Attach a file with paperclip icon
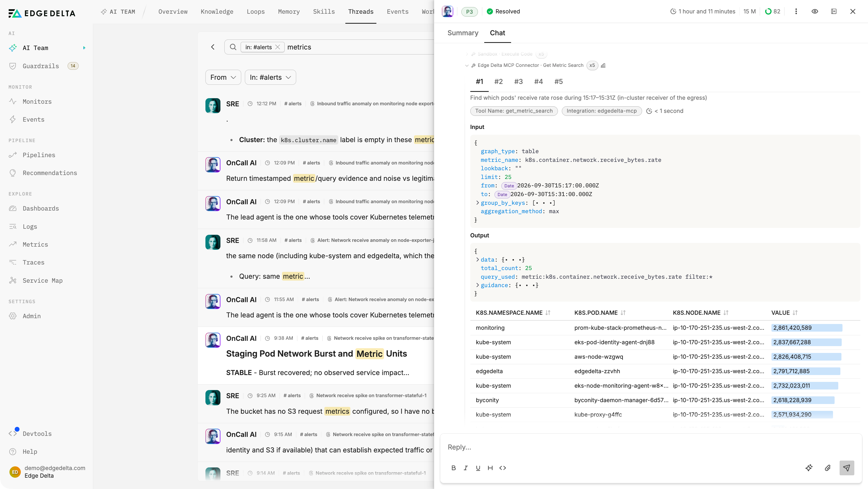868x489 pixels. pos(827,468)
